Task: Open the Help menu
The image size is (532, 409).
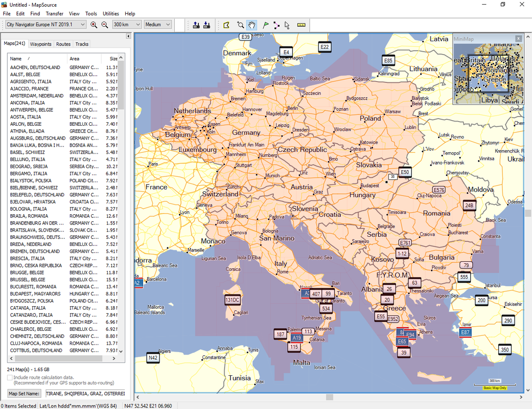Action: [130, 14]
